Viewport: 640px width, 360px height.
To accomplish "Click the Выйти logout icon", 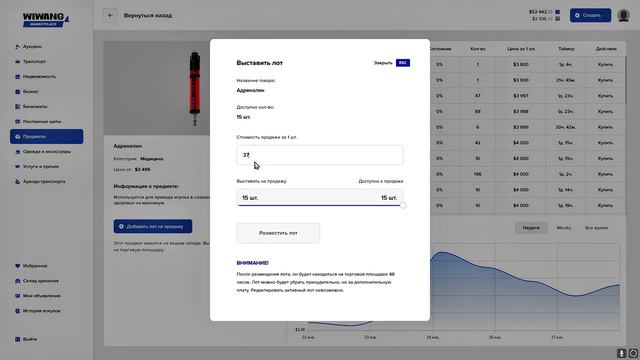I will click(18, 339).
